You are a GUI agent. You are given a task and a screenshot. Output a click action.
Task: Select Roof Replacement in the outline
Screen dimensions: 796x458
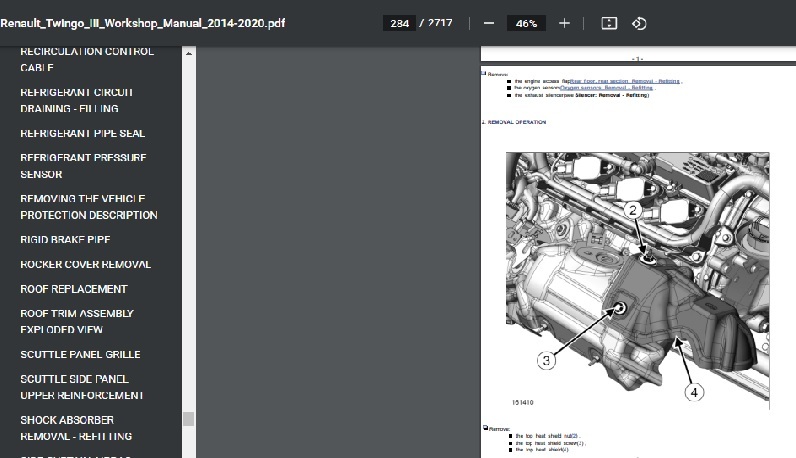(x=74, y=289)
